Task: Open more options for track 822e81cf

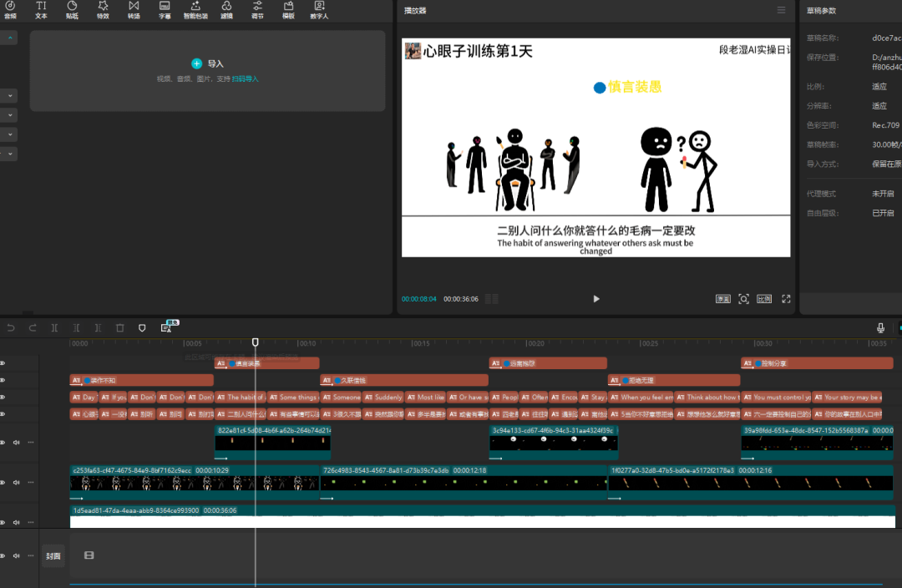Action: tap(31, 443)
